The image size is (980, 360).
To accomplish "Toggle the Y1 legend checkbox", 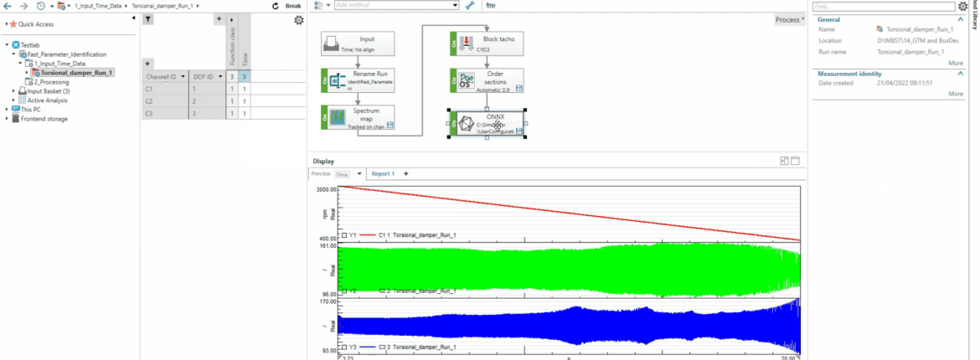I will click(x=344, y=235).
